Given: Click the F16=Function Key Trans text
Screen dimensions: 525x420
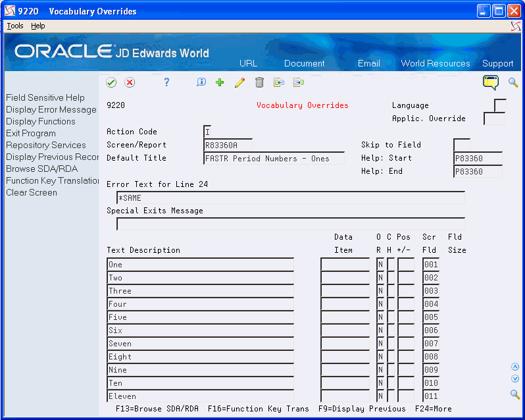Looking at the screenshot, I should (x=258, y=409).
